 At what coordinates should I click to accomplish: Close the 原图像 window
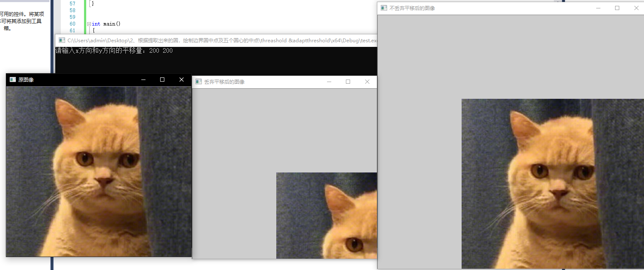point(182,80)
